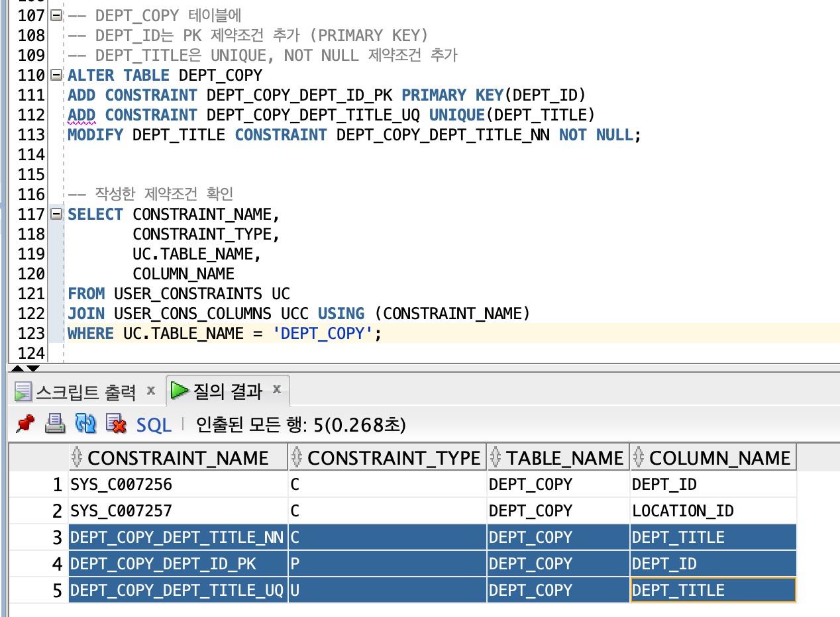840x617 pixels.
Task: Click the constraint type P cell
Action: (388, 564)
